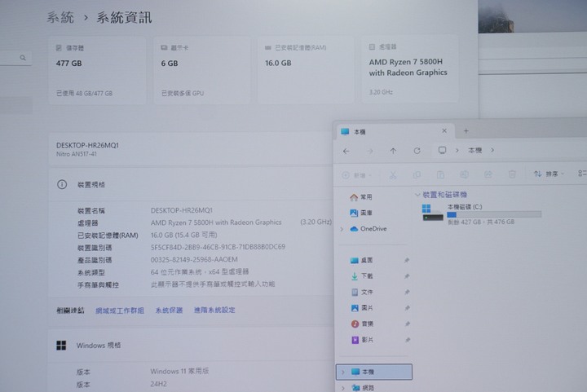
Task: Select 本機 This PC in sidebar
Action: (x=374, y=372)
